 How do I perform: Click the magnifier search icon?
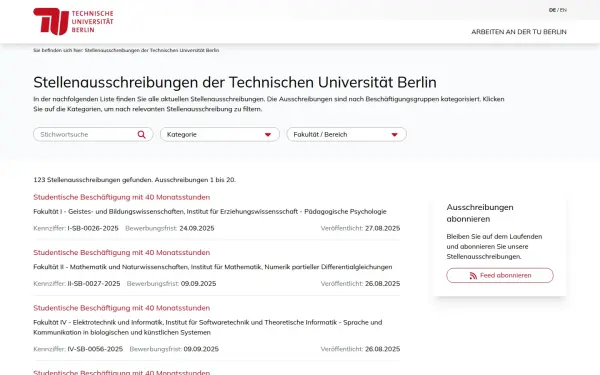click(x=142, y=135)
